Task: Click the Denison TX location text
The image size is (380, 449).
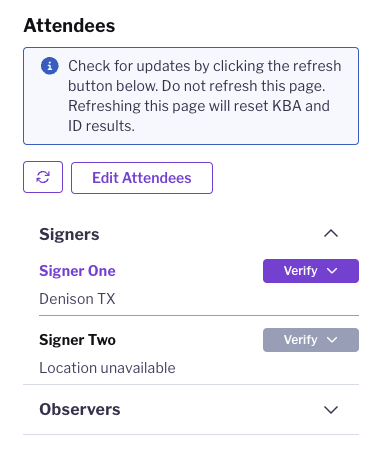Action: tap(77, 299)
